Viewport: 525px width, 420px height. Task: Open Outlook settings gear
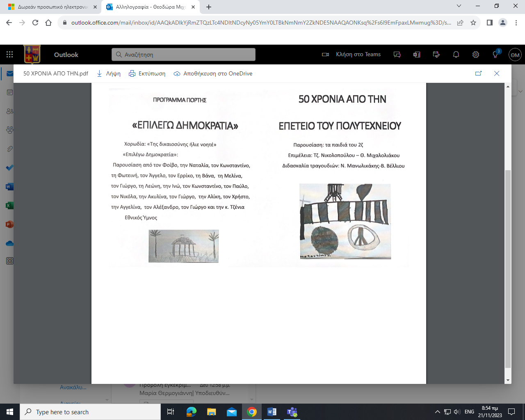(x=476, y=55)
